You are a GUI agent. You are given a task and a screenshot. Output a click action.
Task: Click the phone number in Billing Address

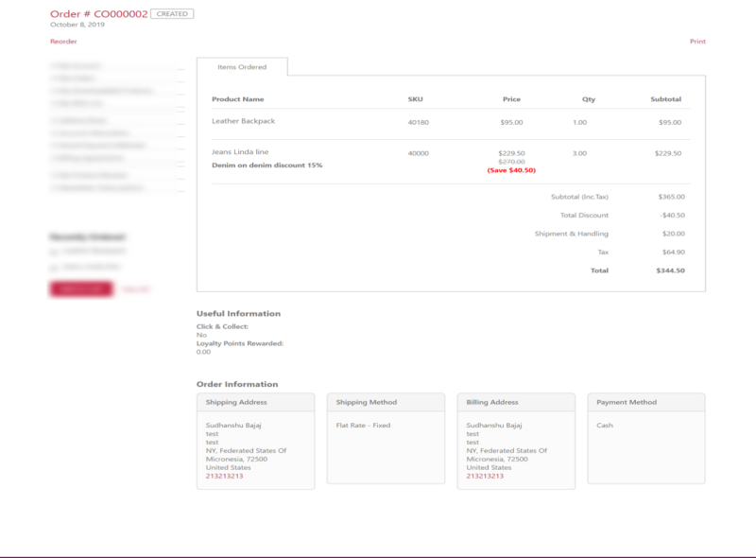pos(485,476)
